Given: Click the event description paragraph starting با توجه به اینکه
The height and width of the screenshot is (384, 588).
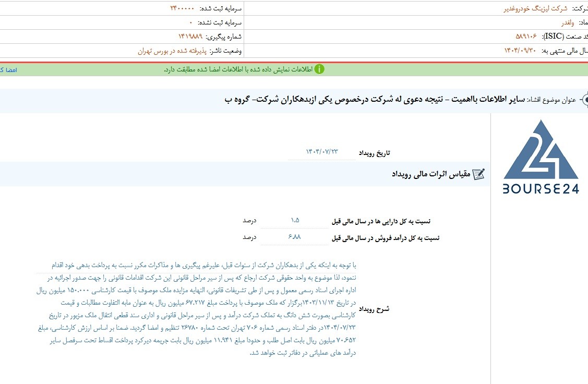Looking at the screenshot, I should 197,309.
